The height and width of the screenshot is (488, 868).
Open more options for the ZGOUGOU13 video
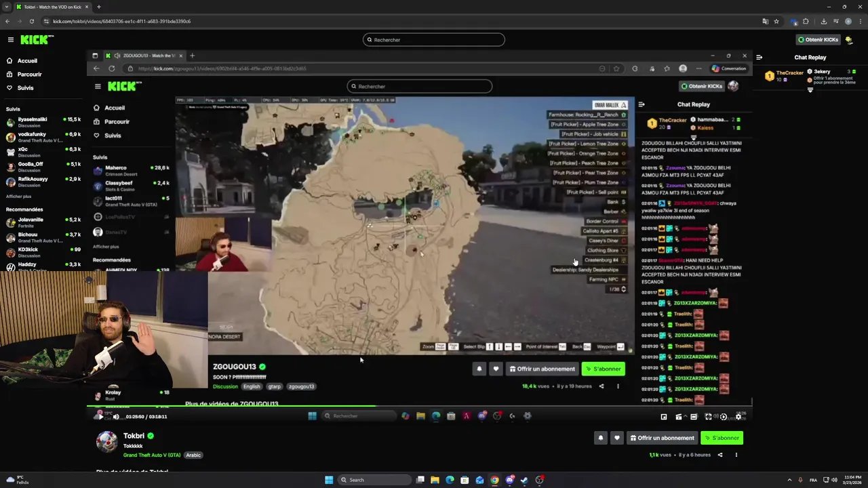pos(618,386)
